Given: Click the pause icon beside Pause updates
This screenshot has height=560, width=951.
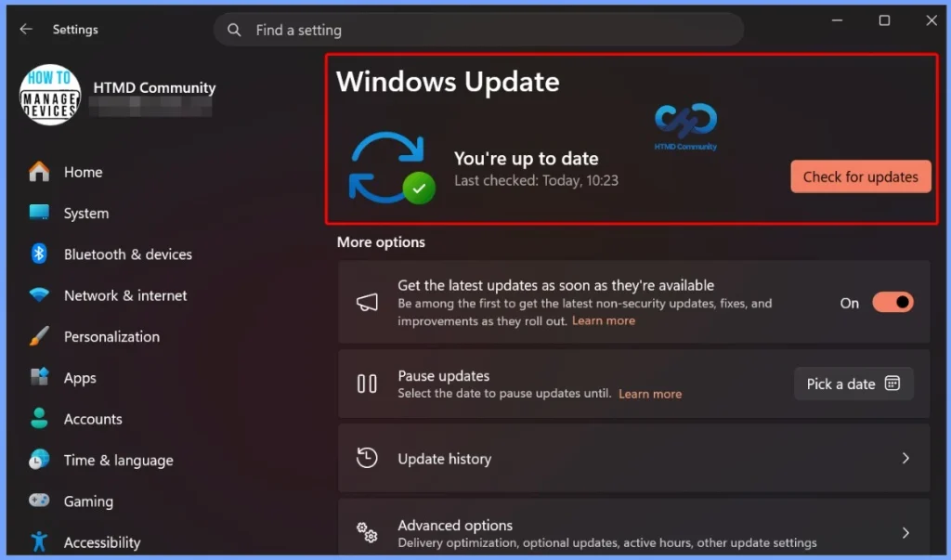Looking at the screenshot, I should point(367,384).
